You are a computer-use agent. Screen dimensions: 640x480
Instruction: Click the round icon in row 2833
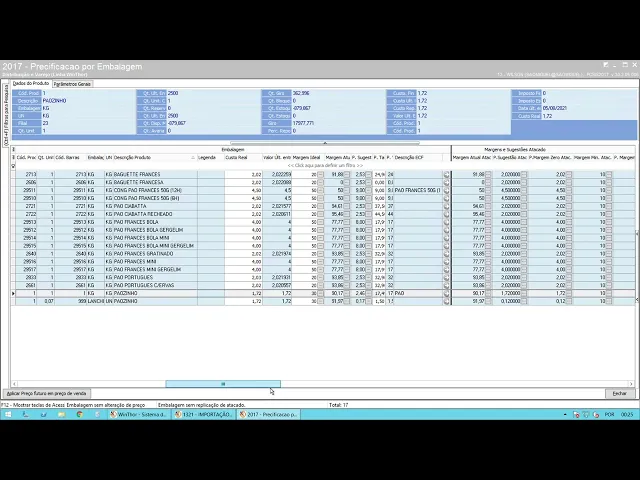pyautogui.click(x=447, y=278)
